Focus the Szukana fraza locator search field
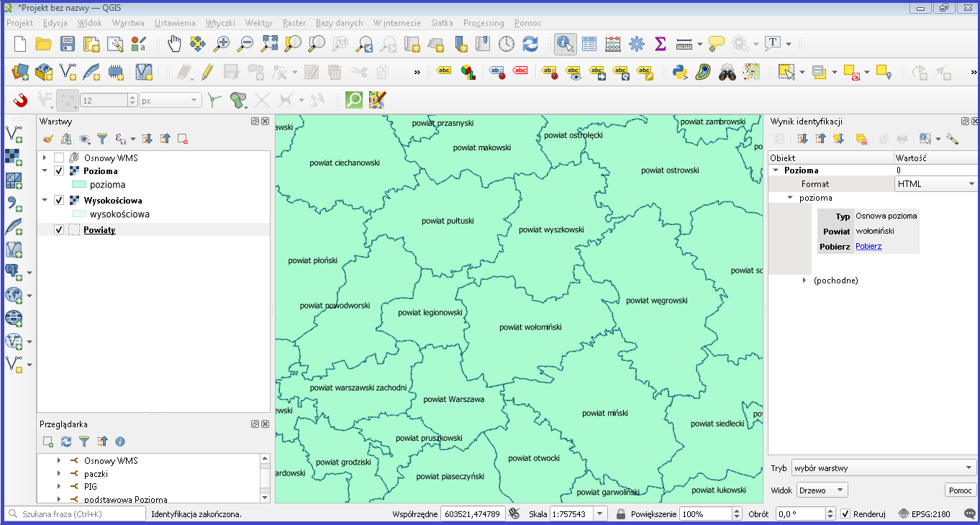The image size is (980, 525). (x=76, y=514)
